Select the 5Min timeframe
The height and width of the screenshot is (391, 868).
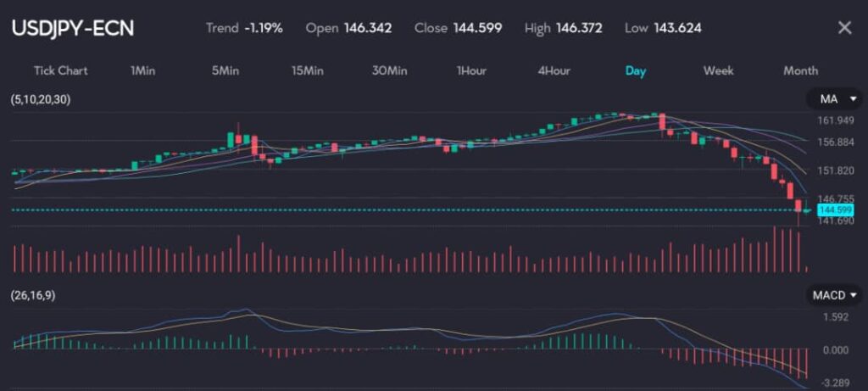pos(225,70)
